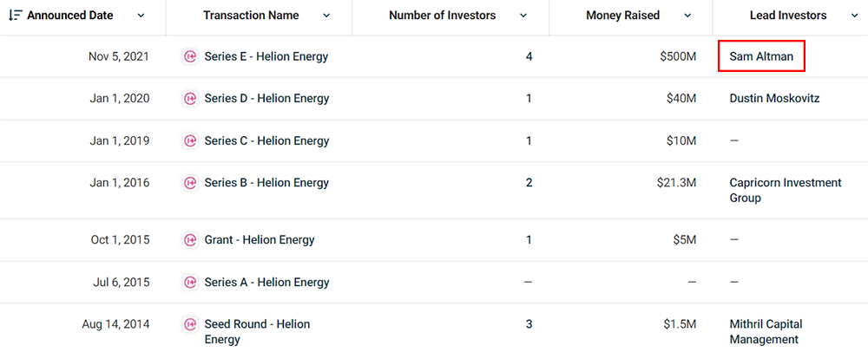Click the Series A funding round icon
Image resolution: width=868 pixels, height=352 pixels.
[x=190, y=282]
